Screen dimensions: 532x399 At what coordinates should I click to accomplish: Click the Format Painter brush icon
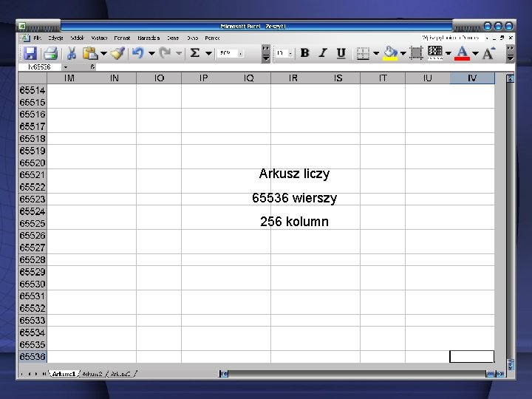117,53
